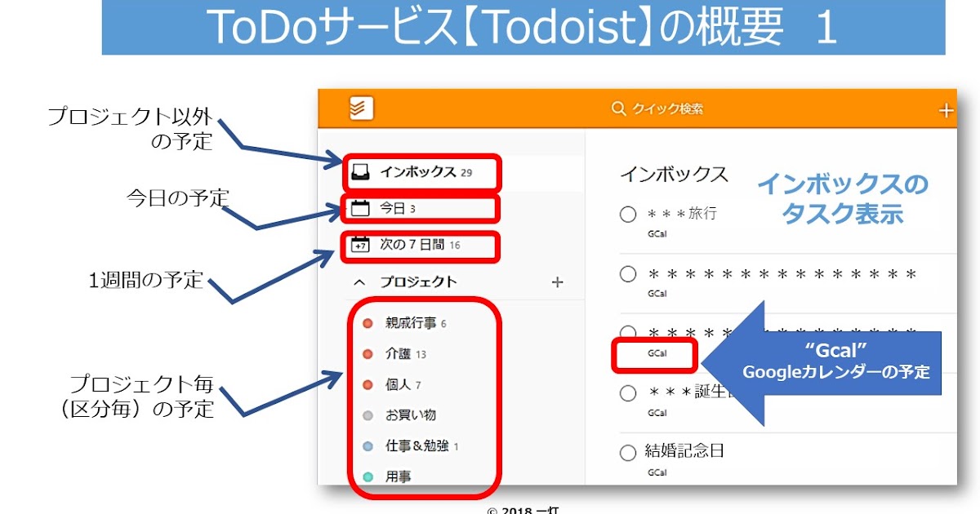The width and height of the screenshot is (980, 514).
Task: Click the GCal label under 結婚記念日
Action: (657, 472)
